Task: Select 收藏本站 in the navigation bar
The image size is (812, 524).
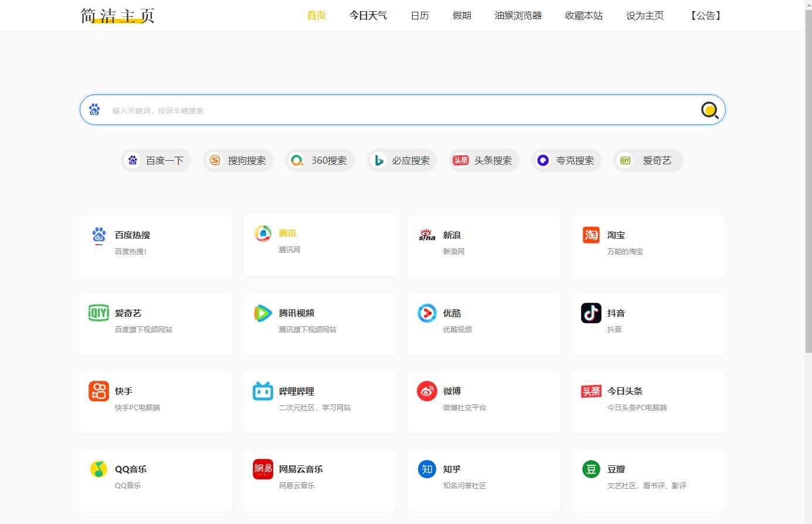Action: pyautogui.click(x=584, y=16)
